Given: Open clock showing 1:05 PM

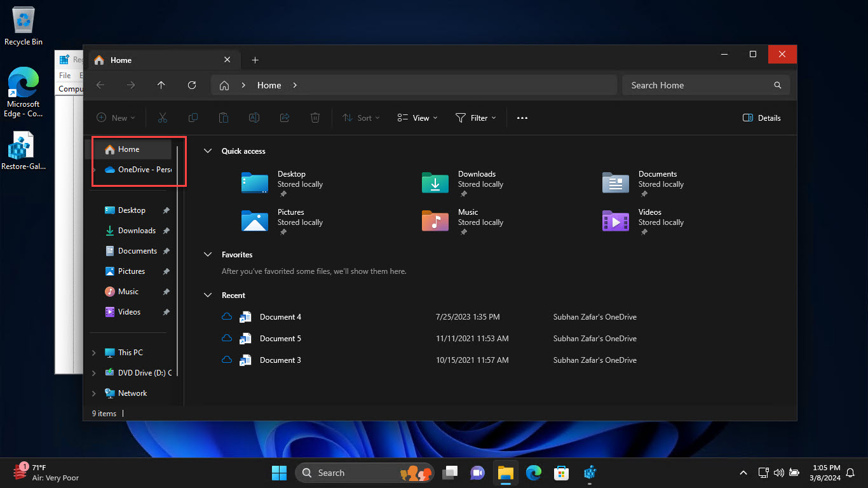Looking at the screenshot, I should (x=825, y=473).
